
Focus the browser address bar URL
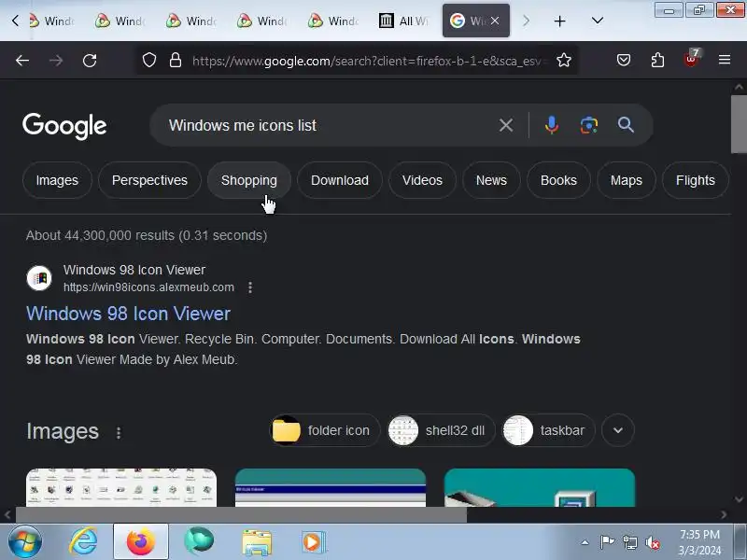point(369,61)
